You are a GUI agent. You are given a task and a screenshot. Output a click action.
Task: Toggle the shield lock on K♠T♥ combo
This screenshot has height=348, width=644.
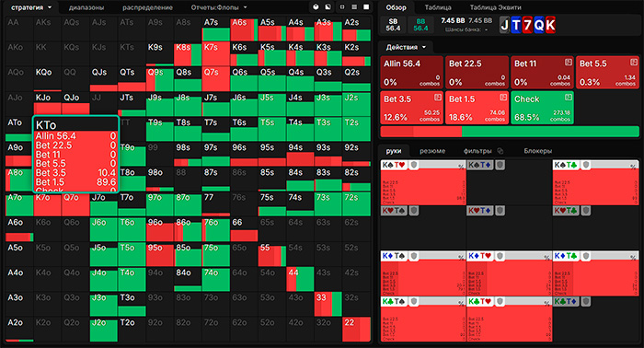pyautogui.click(x=414, y=165)
